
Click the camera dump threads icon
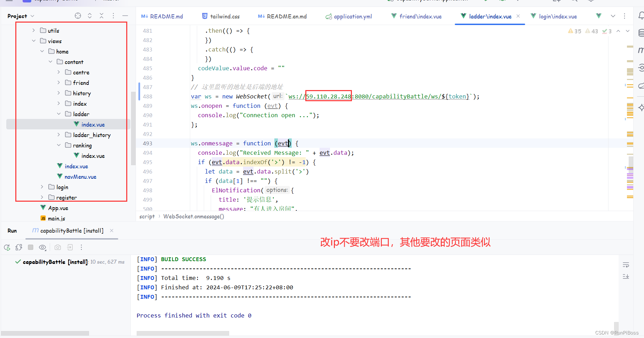click(58, 247)
